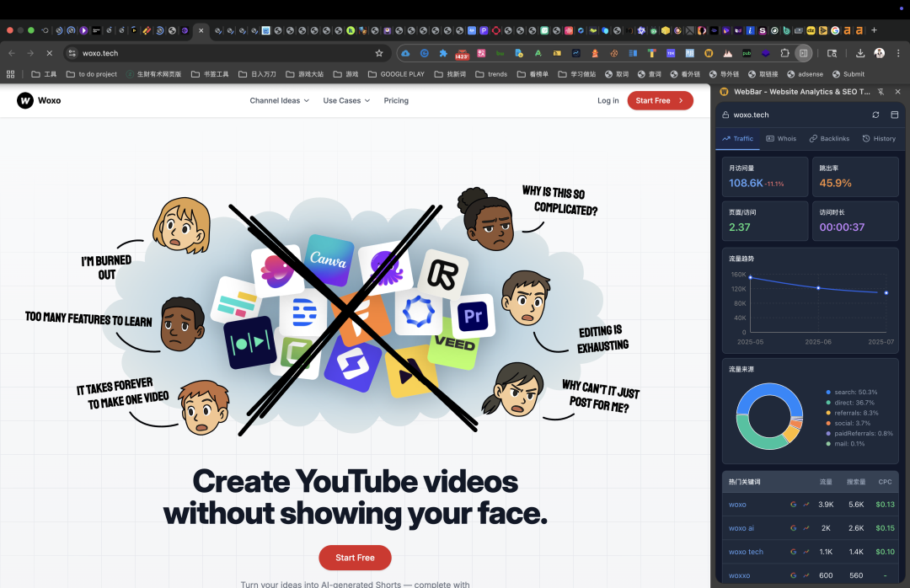Open the trends bookmarks folder
910x588 pixels.
491,74
